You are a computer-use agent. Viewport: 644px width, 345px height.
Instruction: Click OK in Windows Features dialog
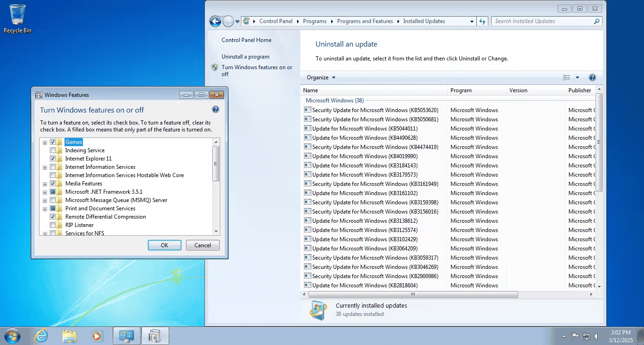click(164, 245)
